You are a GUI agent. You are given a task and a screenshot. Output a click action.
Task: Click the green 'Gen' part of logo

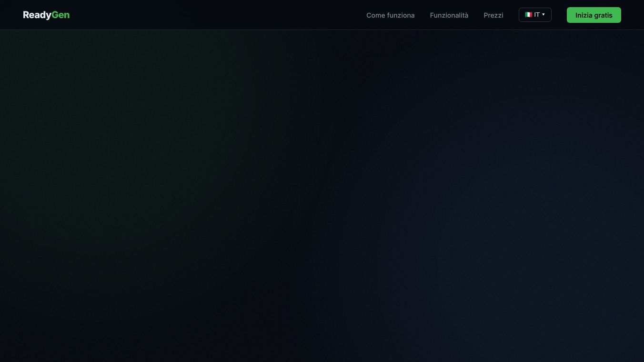pos(60,15)
